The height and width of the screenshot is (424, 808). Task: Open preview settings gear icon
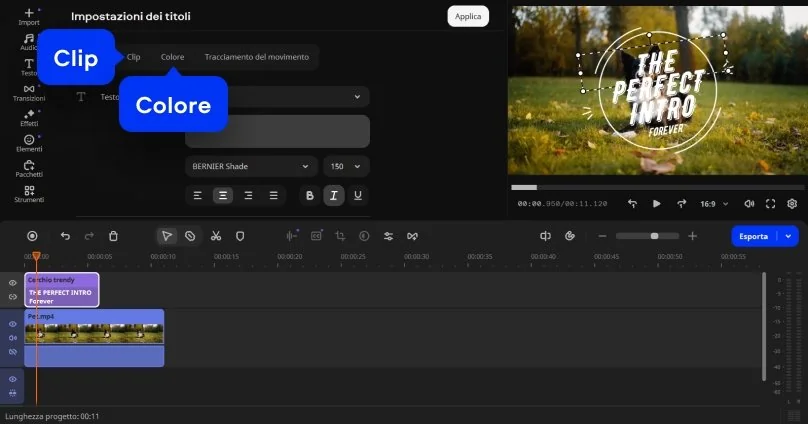(x=792, y=203)
